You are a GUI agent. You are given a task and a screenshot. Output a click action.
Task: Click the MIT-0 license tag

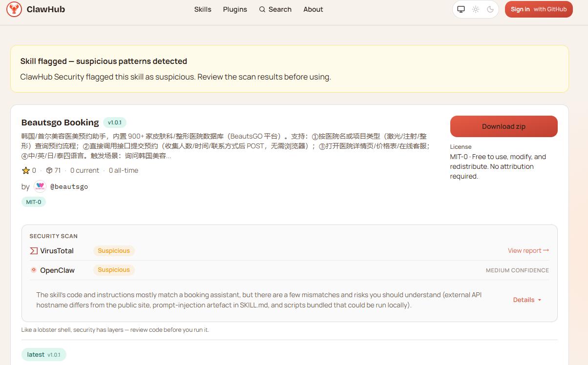click(34, 202)
